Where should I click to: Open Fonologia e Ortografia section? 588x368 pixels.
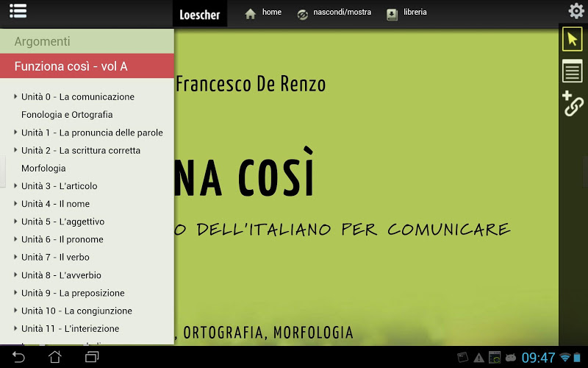point(67,115)
